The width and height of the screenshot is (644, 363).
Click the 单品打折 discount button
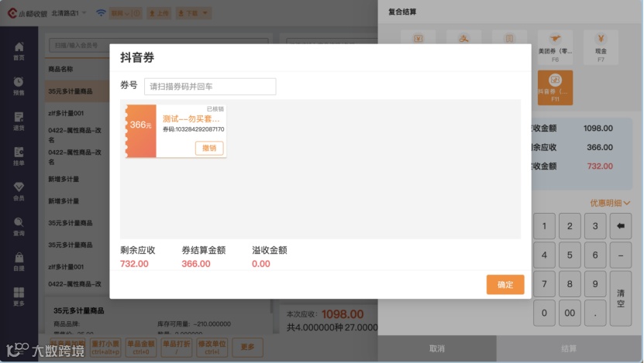[x=176, y=348]
